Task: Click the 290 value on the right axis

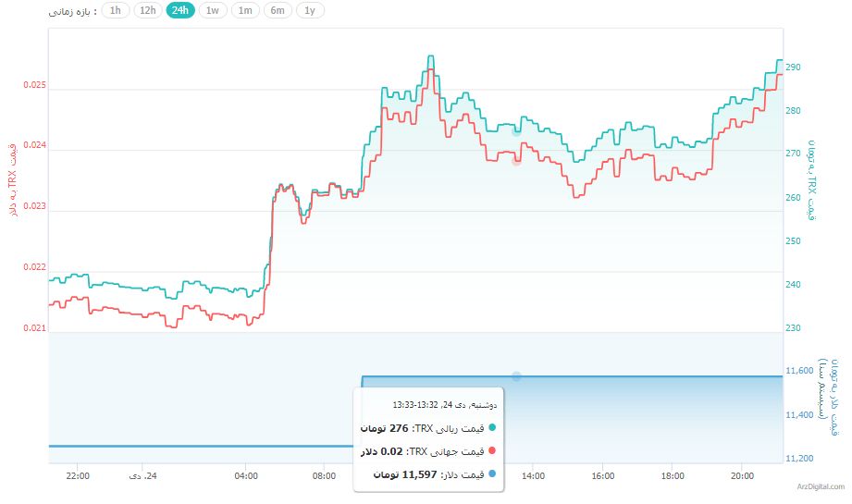Action: click(x=793, y=68)
